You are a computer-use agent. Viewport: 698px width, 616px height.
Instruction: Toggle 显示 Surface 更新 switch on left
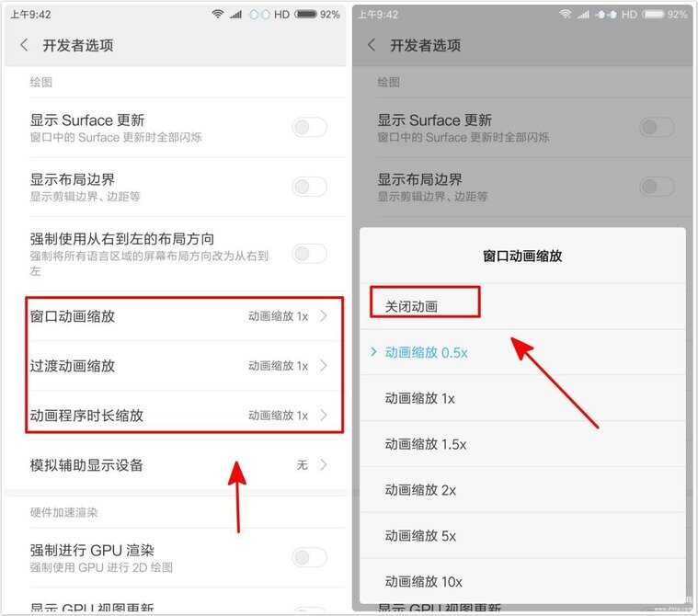click(x=310, y=127)
